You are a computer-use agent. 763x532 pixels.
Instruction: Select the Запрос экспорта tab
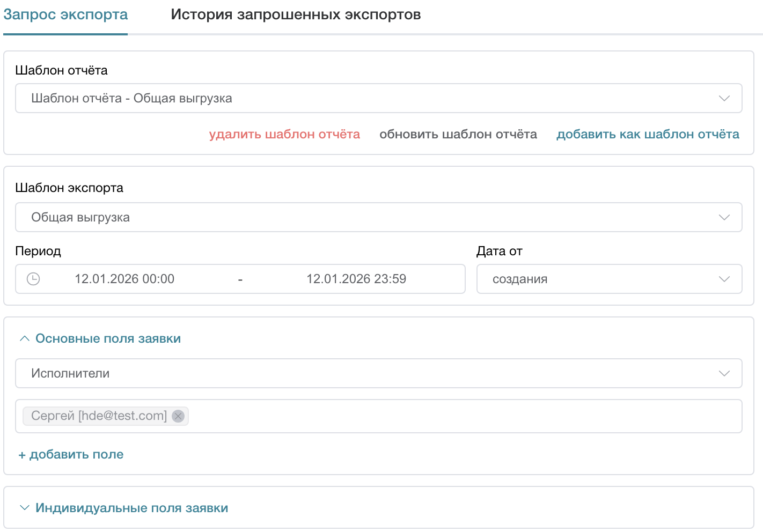65,15
